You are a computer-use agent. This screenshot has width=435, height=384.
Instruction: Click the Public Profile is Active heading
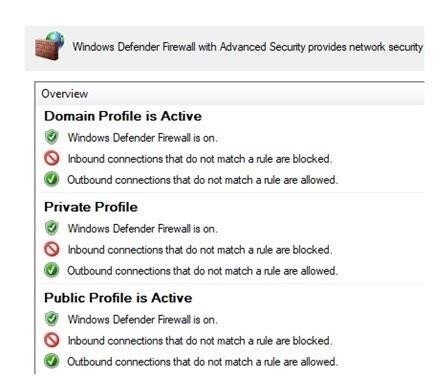(x=118, y=298)
